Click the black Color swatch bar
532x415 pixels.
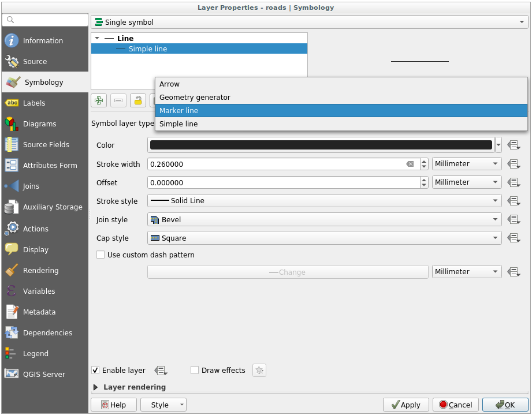pos(321,145)
